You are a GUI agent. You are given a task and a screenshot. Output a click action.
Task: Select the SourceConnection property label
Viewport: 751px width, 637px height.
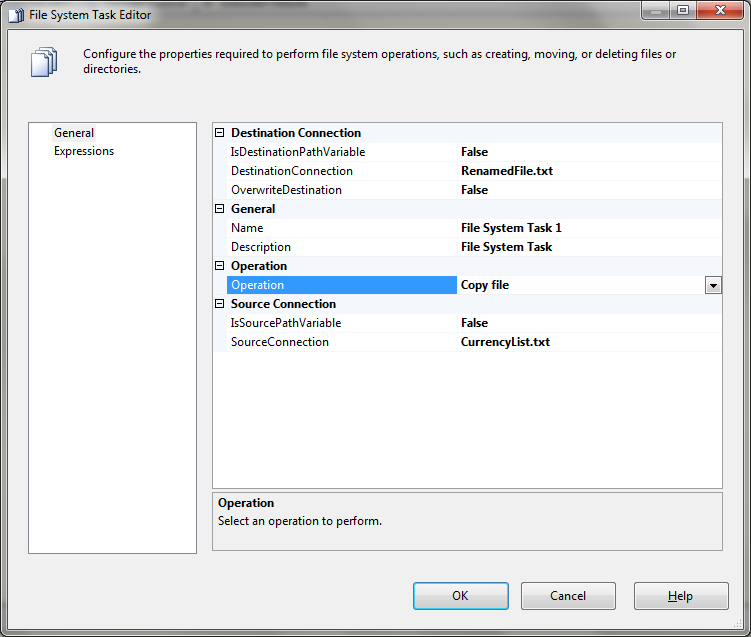[280, 342]
